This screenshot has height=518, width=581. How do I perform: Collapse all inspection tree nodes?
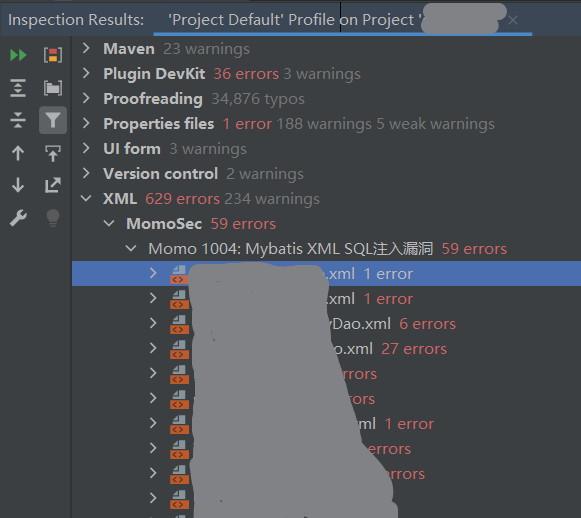[18, 120]
